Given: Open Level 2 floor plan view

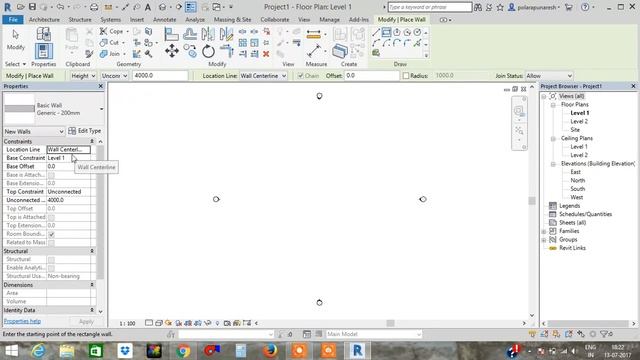Looking at the screenshot, I should [579, 122].
